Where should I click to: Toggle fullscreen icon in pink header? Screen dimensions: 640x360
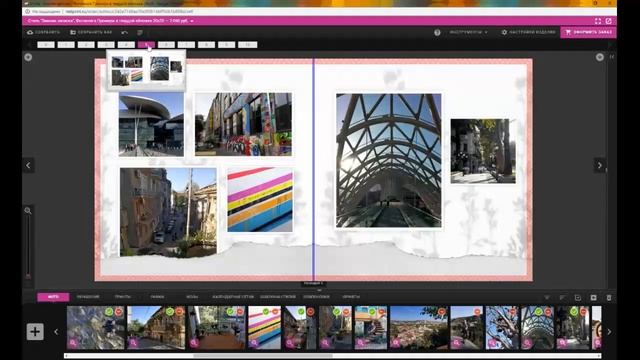pos(598,21)
